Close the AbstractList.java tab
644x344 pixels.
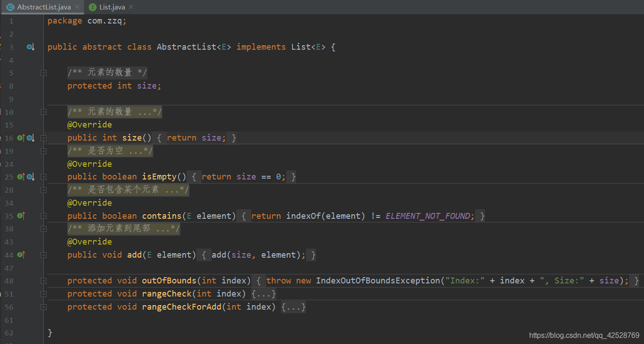point(77,7)
